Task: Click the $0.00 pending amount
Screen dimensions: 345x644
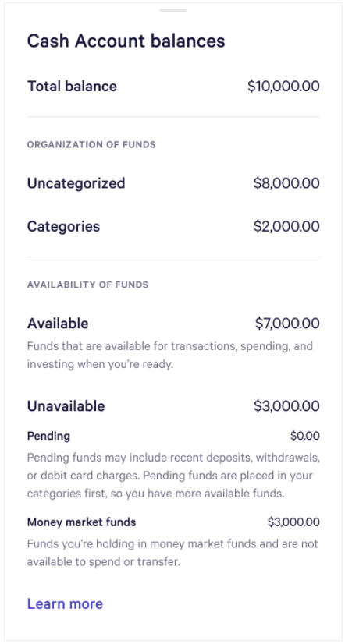Action: (304, 436)
